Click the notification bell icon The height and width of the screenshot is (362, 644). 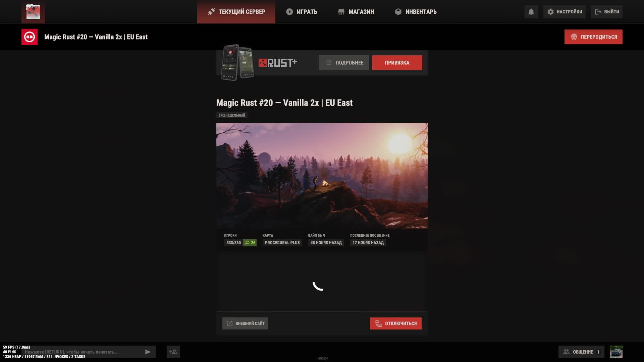[531, 12]
